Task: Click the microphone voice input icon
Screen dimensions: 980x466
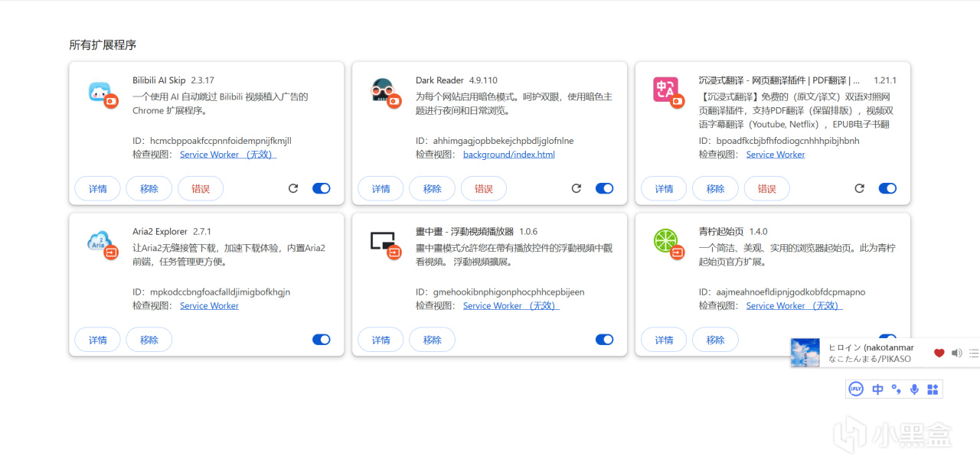Action: click(914, 389)
